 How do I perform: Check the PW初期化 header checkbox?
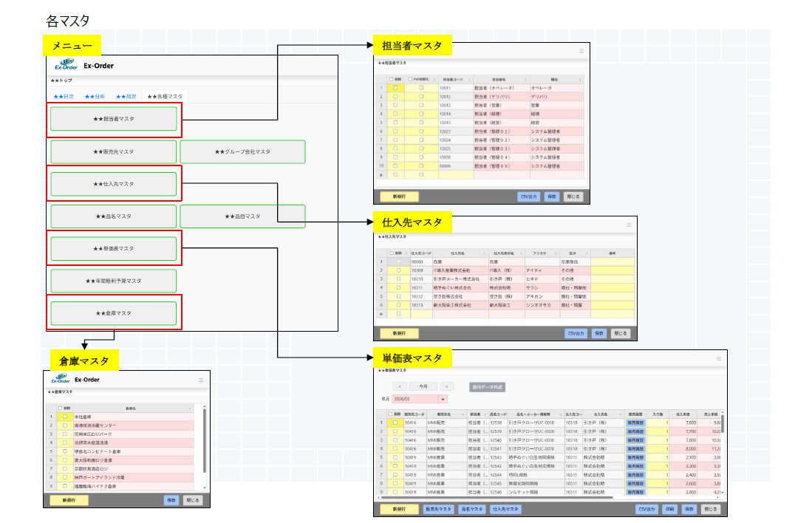tap(409, 79)
